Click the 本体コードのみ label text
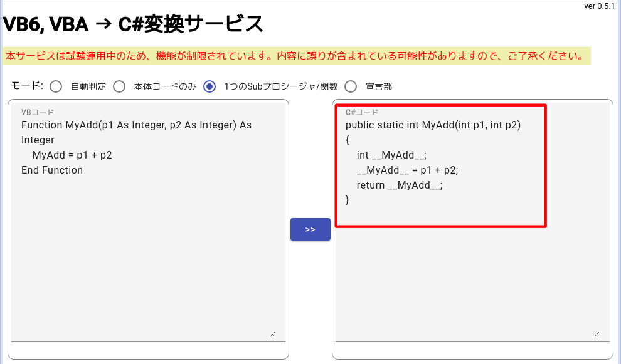Screen dimensions: 621x364 click(165, 86)
